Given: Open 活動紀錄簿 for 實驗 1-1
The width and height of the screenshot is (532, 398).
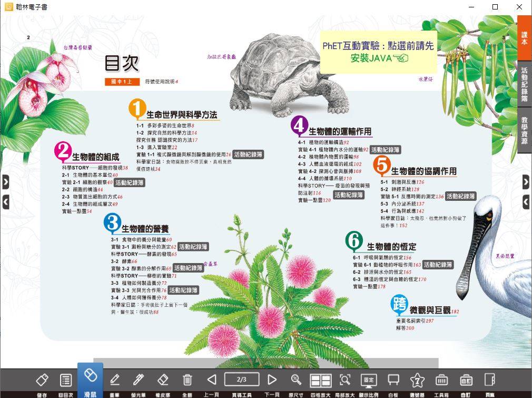Looking at the screenshot, I should pos(248,154).
